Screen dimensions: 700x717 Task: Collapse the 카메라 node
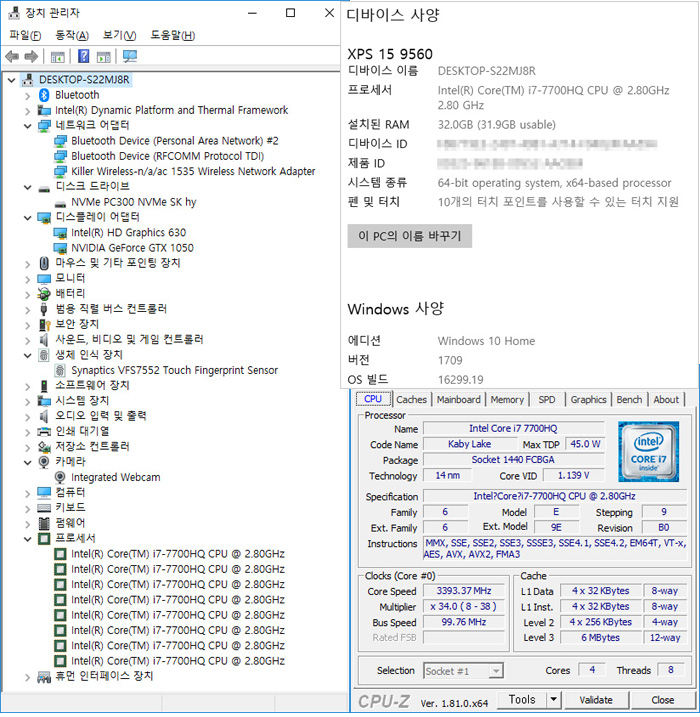pyautogui.click(x=27, y=463)
